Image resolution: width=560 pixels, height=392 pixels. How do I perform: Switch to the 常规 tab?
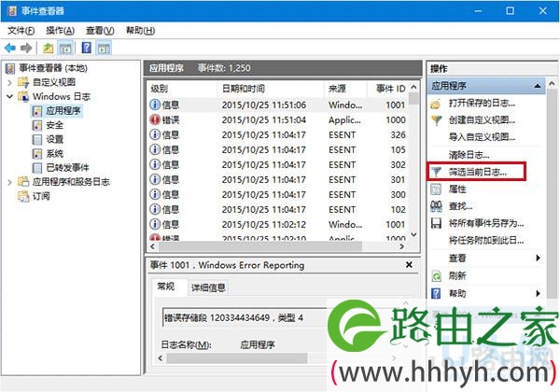[x=166, y=287]
